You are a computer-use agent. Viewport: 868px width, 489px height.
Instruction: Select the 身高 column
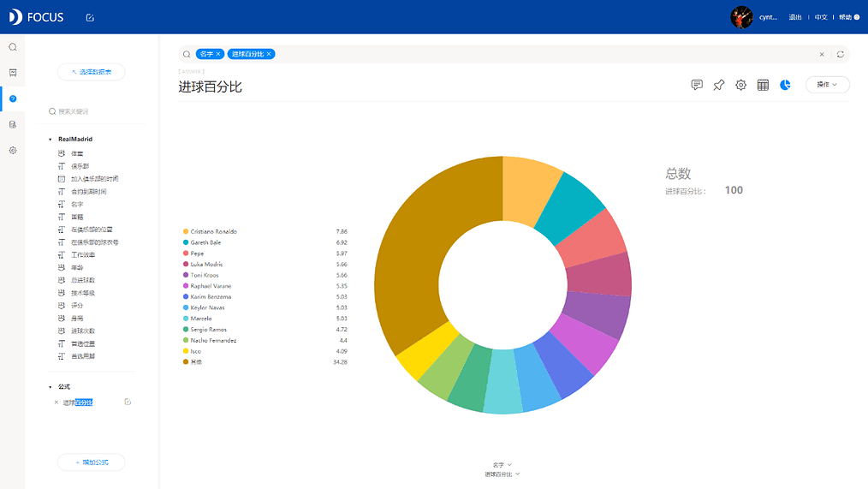[x=77, y=319]
